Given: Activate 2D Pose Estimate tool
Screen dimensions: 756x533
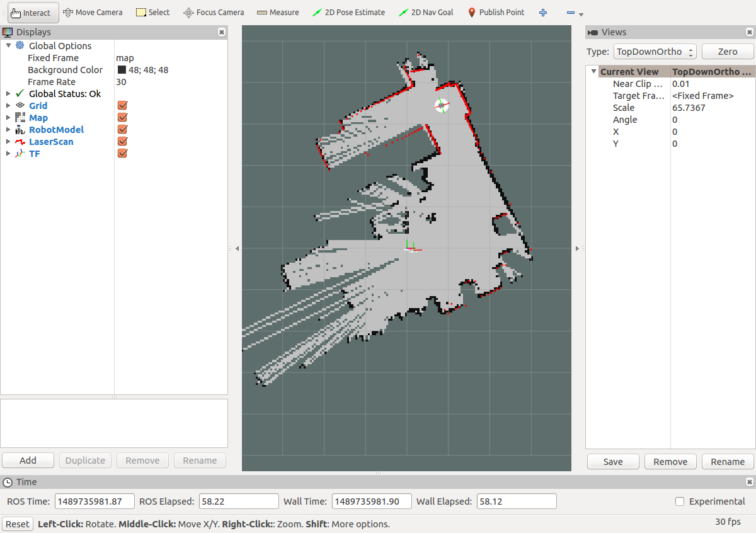Looking at the screenshot, I should [348, 13].
